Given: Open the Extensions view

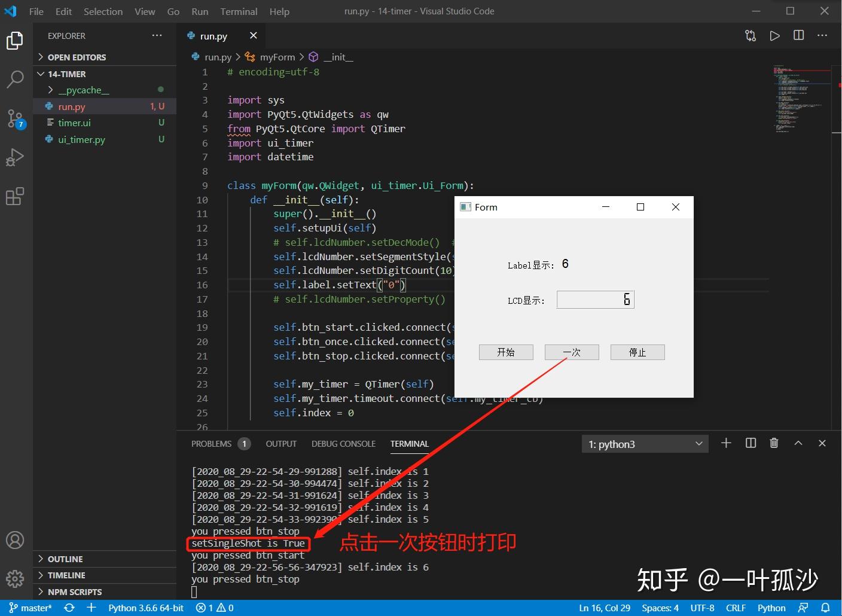Looking at the screenshot, I should (15, 196).
